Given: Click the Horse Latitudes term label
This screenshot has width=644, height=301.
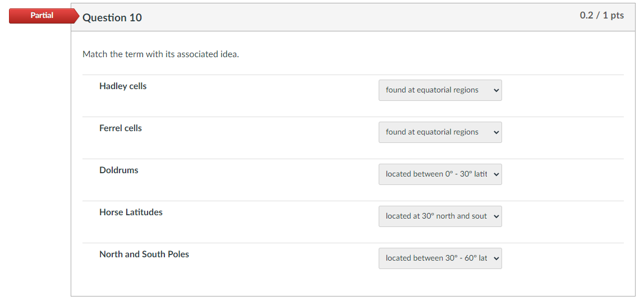Looking at the screenshot, I should pyautogui.click(x=131, y=212).
